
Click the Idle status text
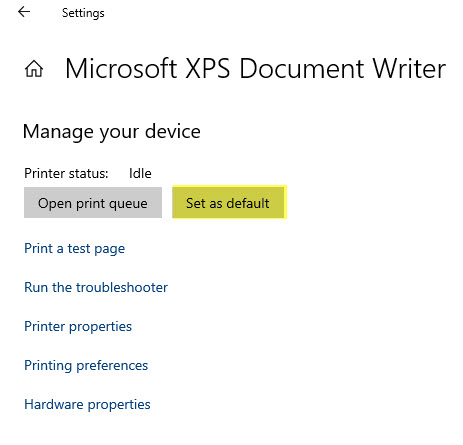point(140,174)
